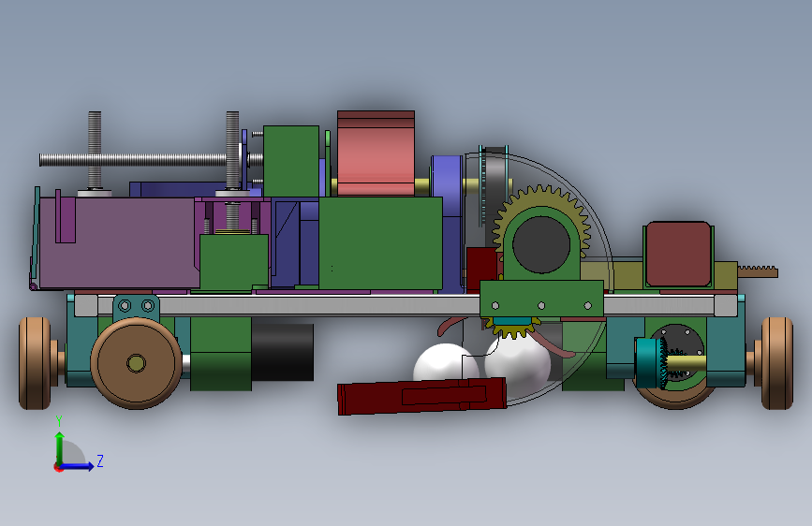Select the dark red square block at right
This screenshot has width=812, height=526.
coord(678,255)
